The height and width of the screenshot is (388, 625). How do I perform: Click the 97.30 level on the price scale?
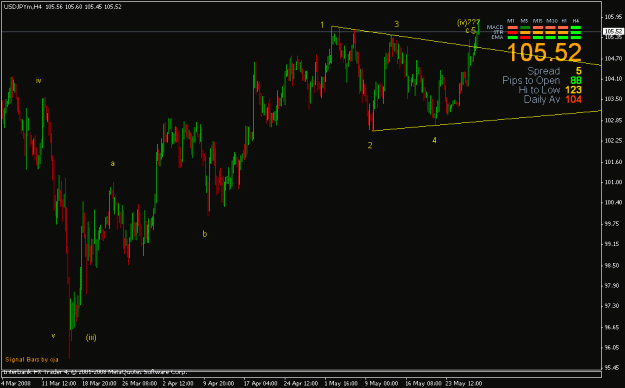(x=613, y=305)
